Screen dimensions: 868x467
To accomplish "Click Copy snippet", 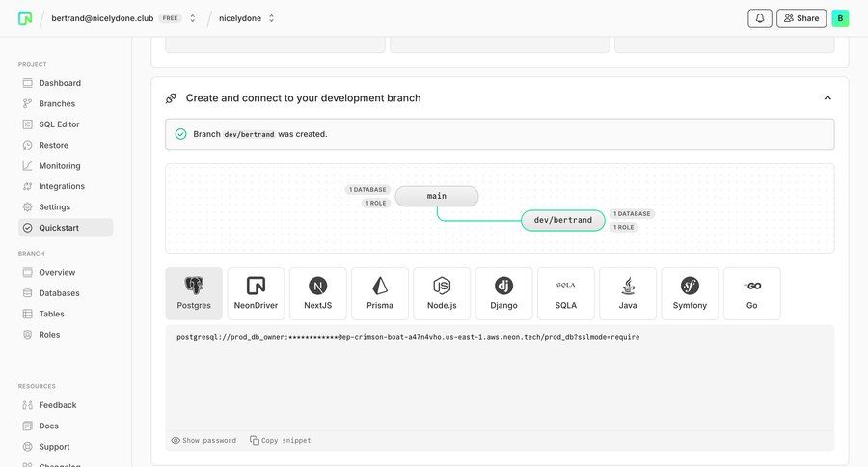I will point(281,440).
